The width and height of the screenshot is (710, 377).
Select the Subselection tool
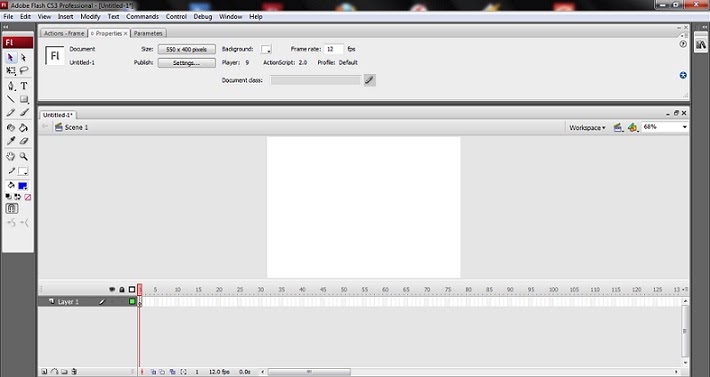coord(24,57)
